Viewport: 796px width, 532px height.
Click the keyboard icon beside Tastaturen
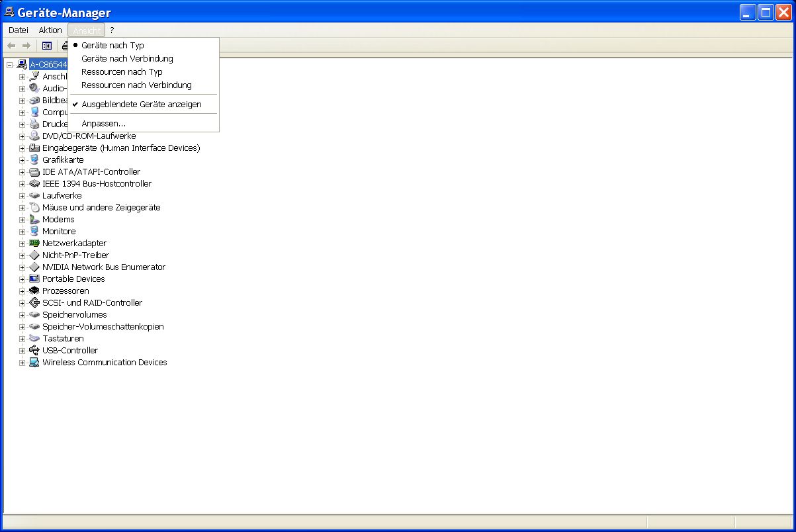coord(34,338)
